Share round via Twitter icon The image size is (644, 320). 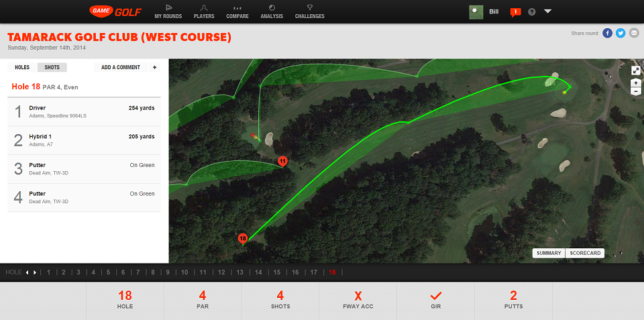click(x=621, y=34)
